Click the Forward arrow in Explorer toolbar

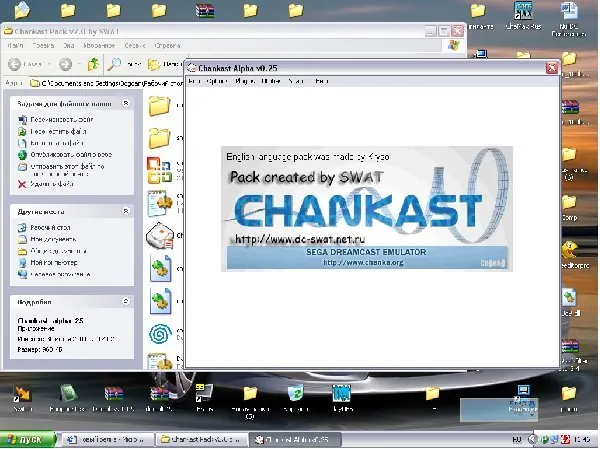pyautogui.click(x=65, y=64)
